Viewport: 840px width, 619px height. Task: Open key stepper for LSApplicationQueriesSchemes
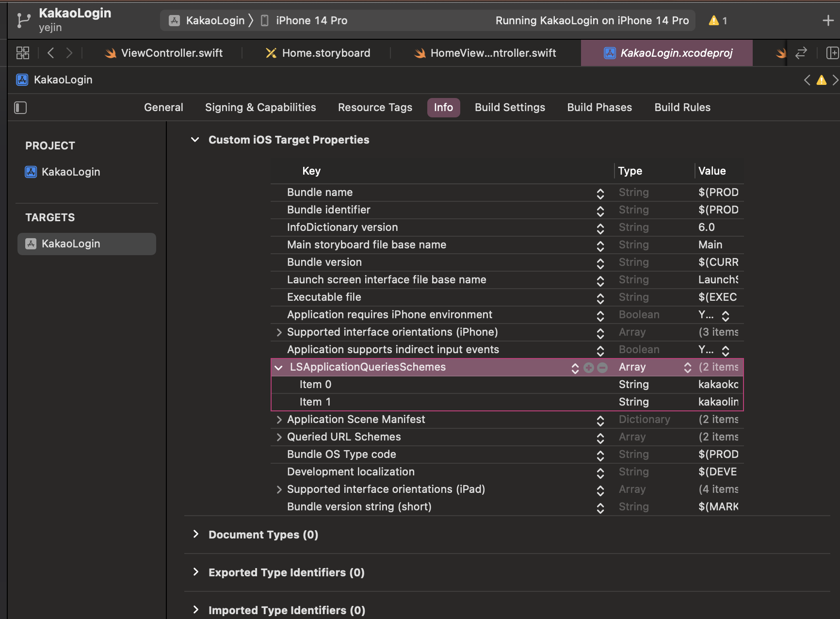point(575,368)
